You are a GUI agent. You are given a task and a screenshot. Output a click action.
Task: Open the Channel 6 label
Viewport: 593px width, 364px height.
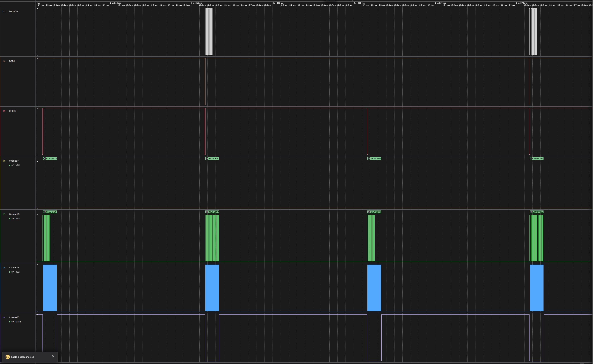(x=14, y=268)
